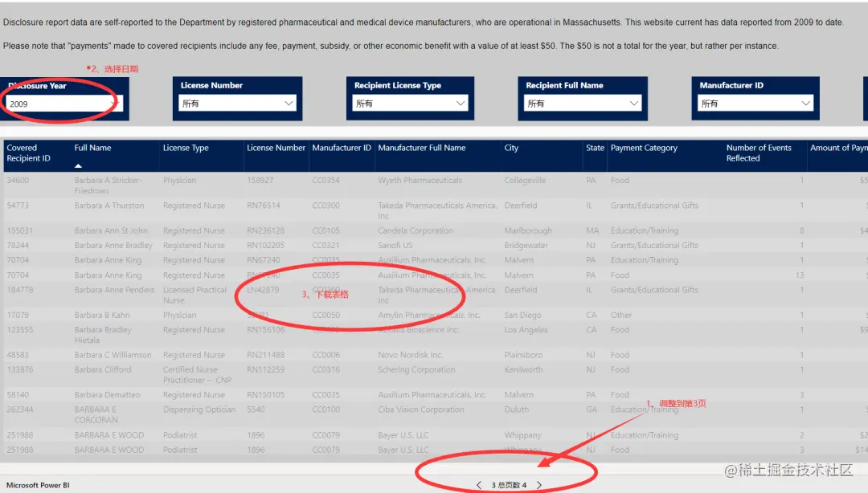
Task: Click the Schering Corporation manufacturer cell
Action: coord(416,369)
